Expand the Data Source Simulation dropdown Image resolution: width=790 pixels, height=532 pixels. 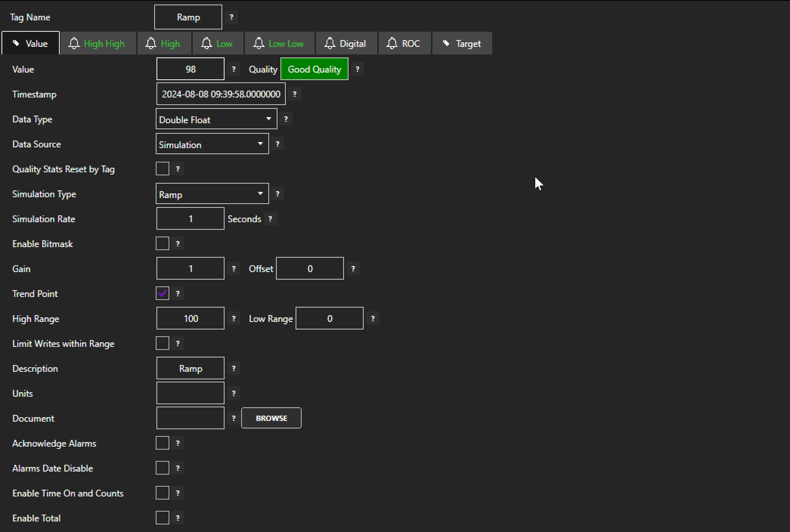[212, 144]
